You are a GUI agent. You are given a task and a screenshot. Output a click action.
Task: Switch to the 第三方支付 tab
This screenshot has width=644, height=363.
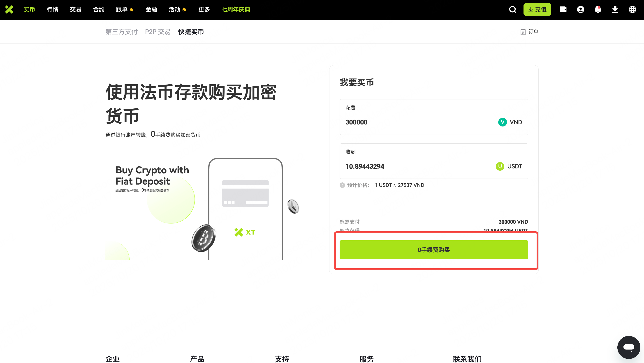[x=121, y=32]
